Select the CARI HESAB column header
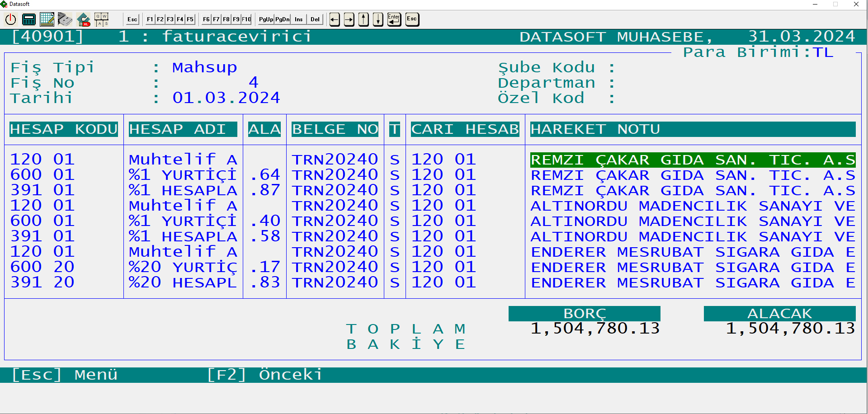This screenshot has height=414, width=868. coord(465,129)
